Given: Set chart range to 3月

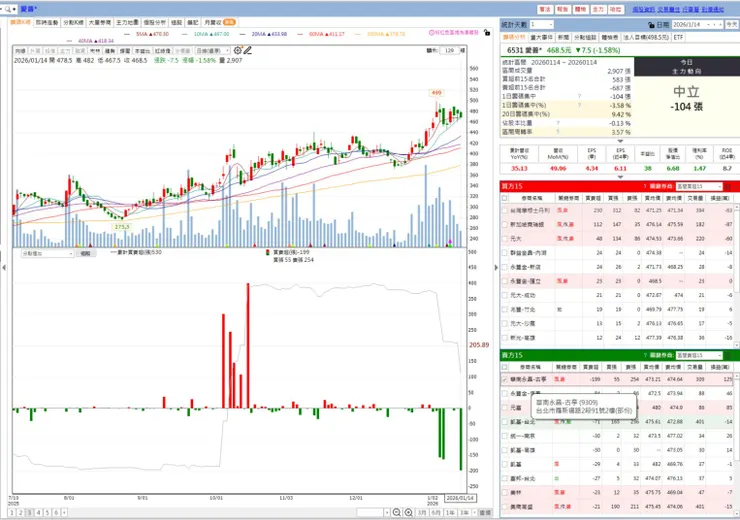Looking at the screenshot, I should coord(421,512).
